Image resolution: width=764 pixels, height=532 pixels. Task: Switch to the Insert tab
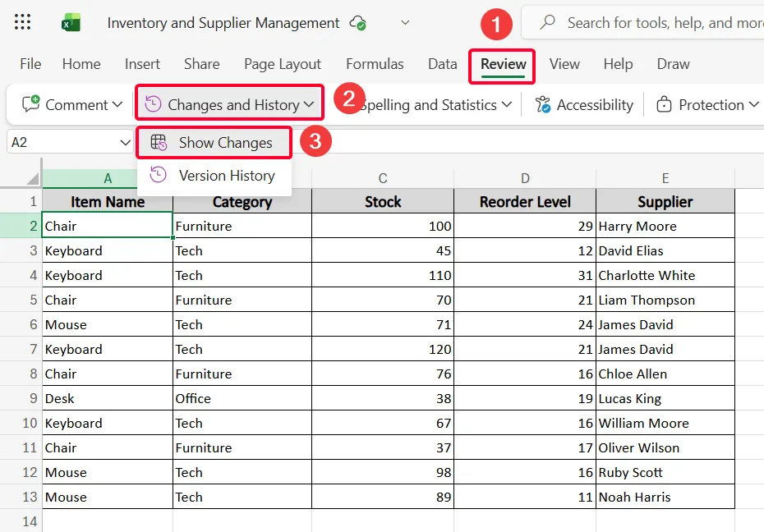coord(142,64)
